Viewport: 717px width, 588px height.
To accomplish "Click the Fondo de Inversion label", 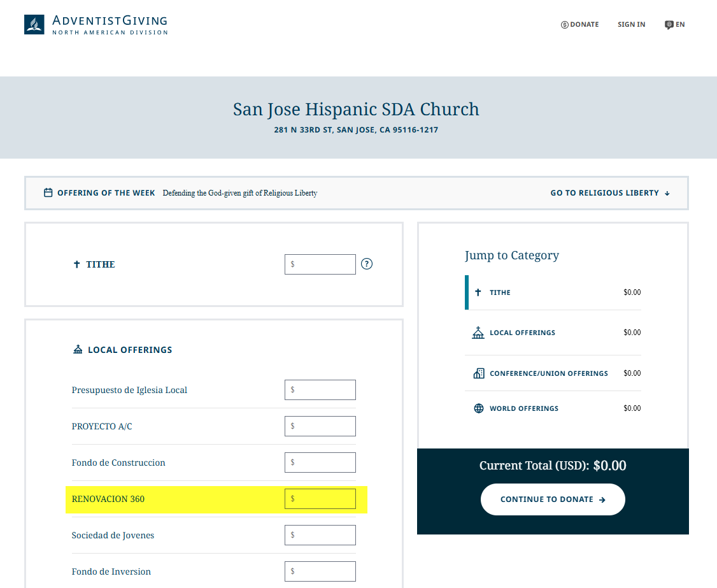I will (111, 571).
